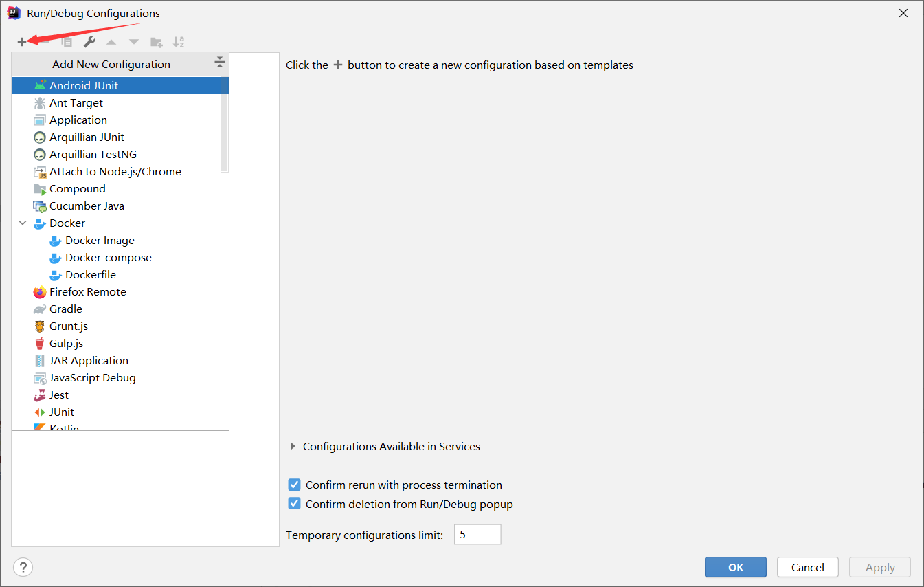The image size is (924, 587).
Task: Click the Temporary configurations limit field
Action: [x=477, y=534]
